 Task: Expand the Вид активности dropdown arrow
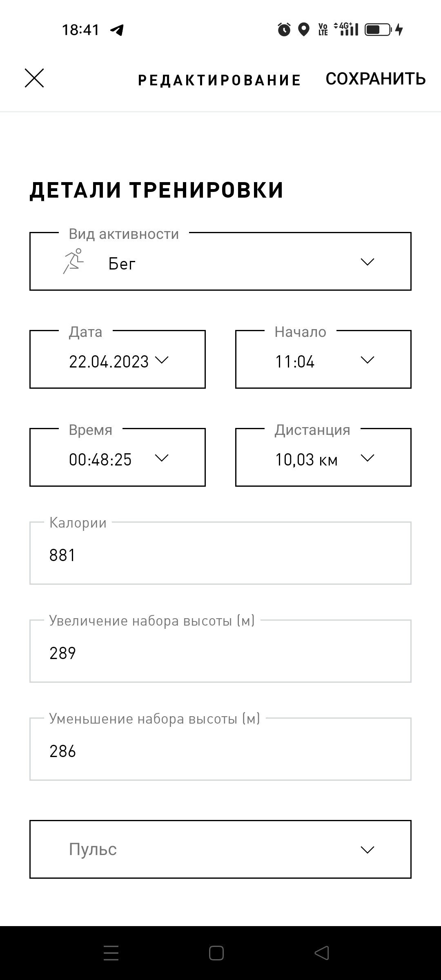[367, 262]
